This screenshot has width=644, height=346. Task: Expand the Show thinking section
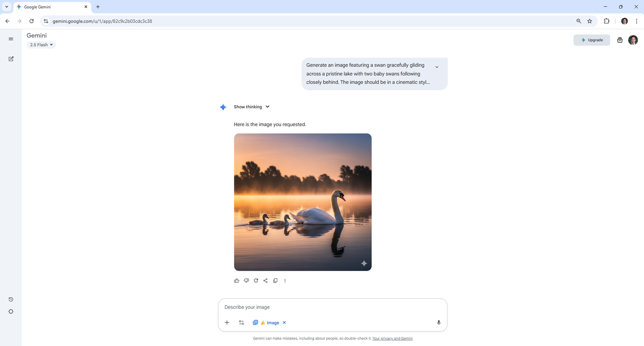[x=251, y=107]
